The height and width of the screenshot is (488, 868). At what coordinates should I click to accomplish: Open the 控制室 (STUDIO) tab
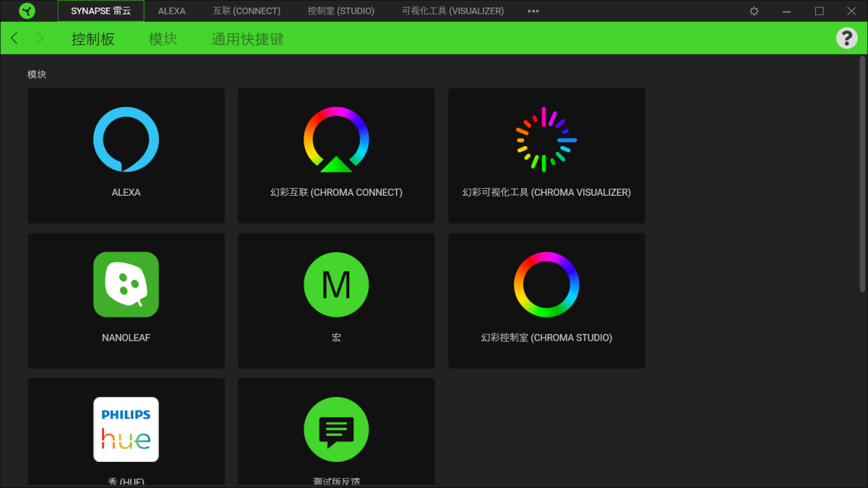(341, 11)
